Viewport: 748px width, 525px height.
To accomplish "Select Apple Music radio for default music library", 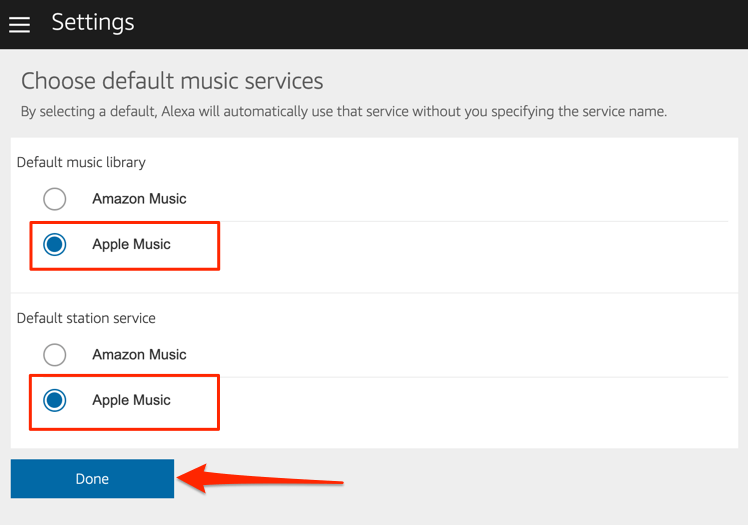I will [x=55, y=244].
